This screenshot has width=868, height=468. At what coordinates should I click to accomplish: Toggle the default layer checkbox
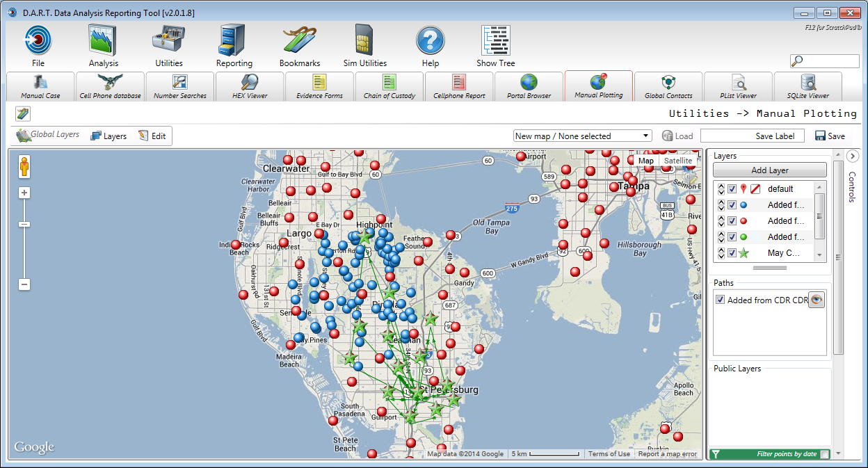[732, 188]
